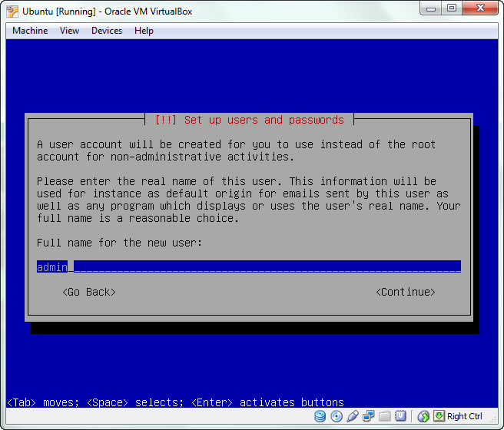The width and height of the screenshot is (504, 430).
Task: Click the network adapter status icon
Action: [368, 416]
